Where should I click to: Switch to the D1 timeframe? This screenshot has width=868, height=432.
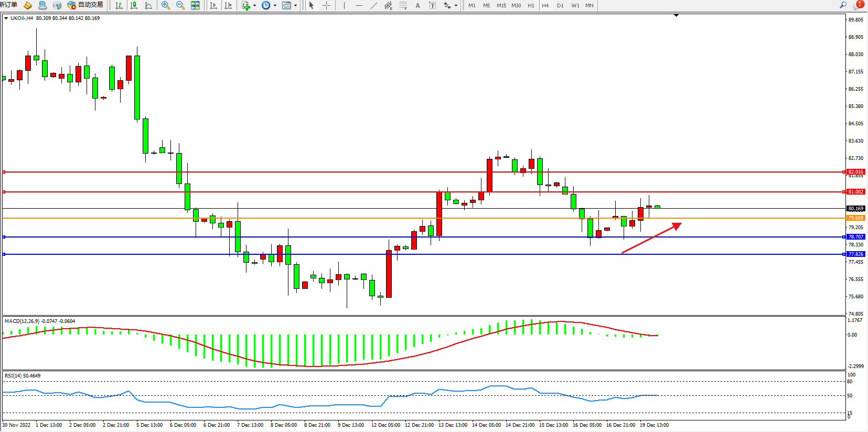point(560,5)
